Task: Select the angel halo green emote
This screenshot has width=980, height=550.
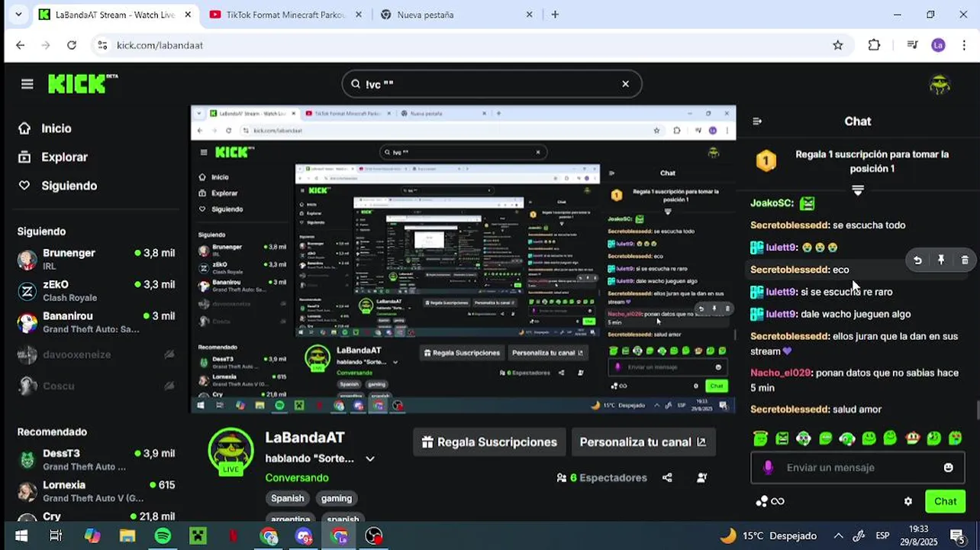Action: click(760, 438)
